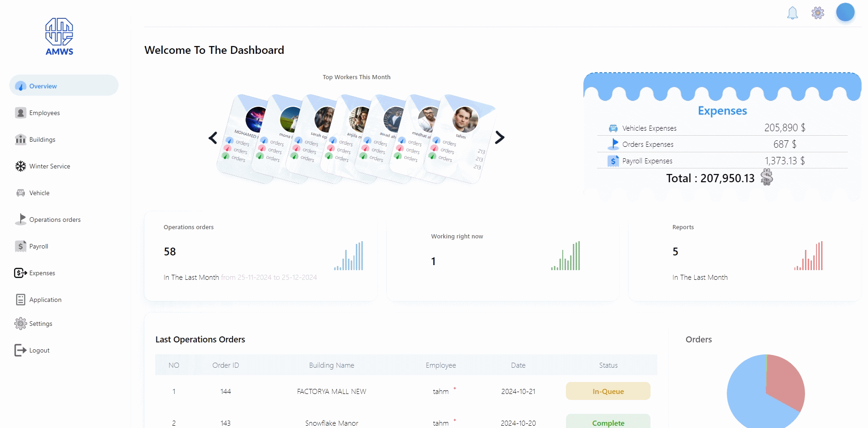Click the notification bell icon
The width and height of the screenshot is (868, 428).
(792, 13)
